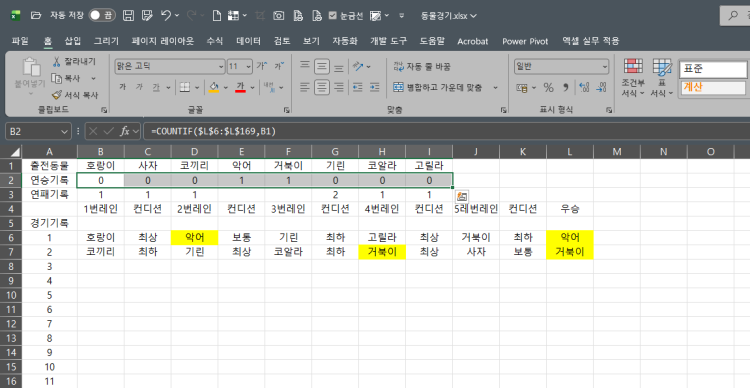The width and height of the screenshot is (750, 388).
Task: Click the camera icon in quick access toolbar
Action: click(278, 16)
